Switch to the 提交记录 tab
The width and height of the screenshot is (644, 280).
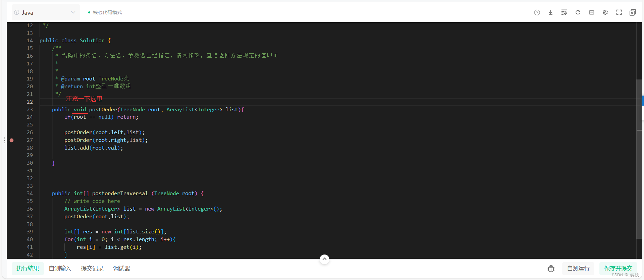point(92,269)
